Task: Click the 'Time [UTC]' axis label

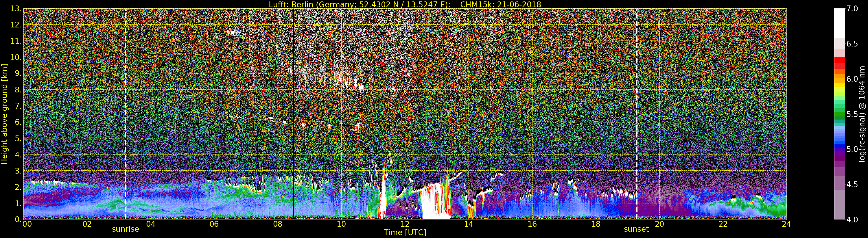Action: pyautogui.click(x=405, y=233)
